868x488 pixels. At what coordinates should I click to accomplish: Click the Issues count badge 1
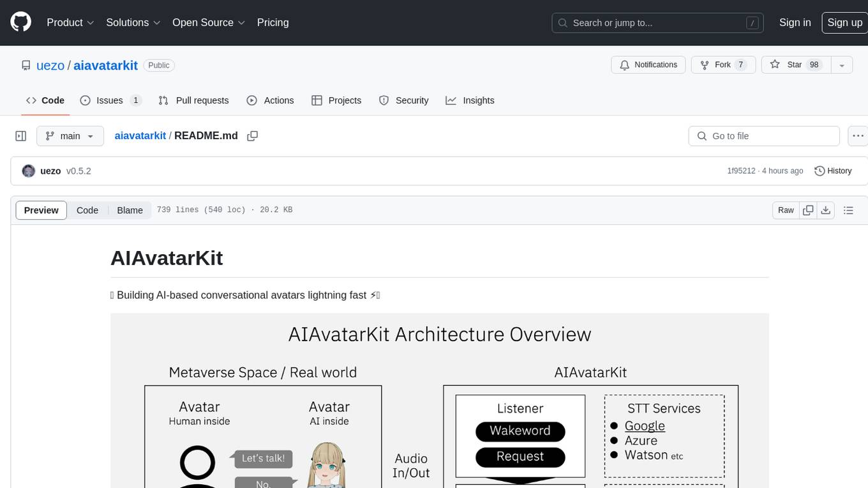click(x=135, y=100)
